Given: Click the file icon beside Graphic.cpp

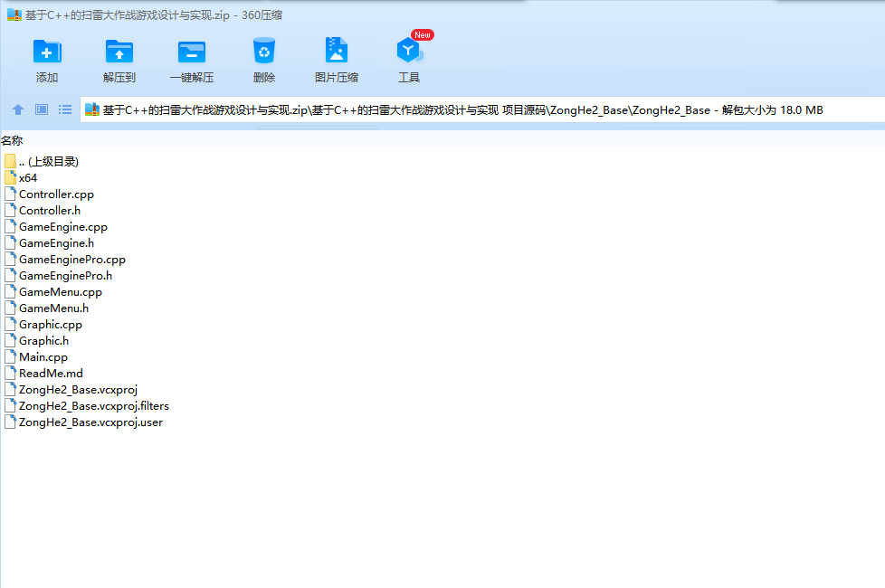Looking at the screenshot, I should 10,324.
